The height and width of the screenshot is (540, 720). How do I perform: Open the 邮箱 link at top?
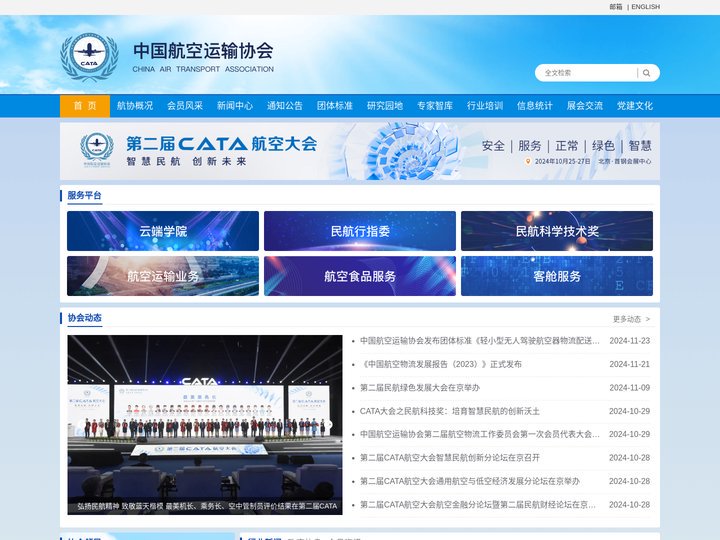[x=616, y=7]
